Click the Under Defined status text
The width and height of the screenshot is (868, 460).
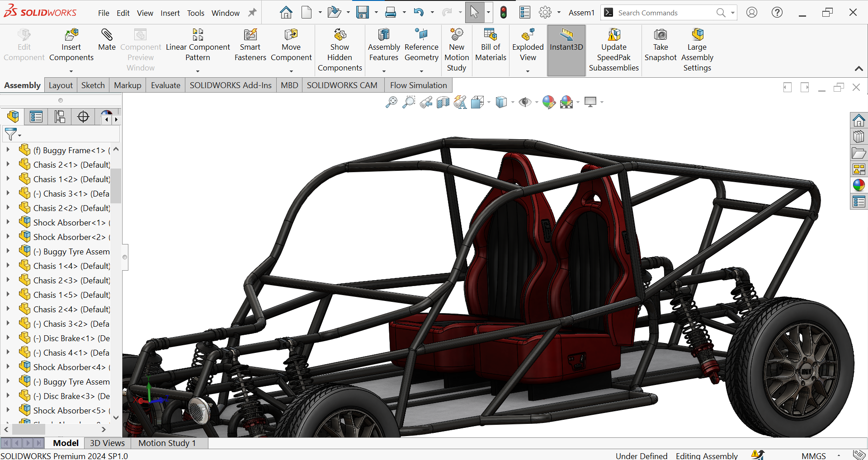point(642,455)
